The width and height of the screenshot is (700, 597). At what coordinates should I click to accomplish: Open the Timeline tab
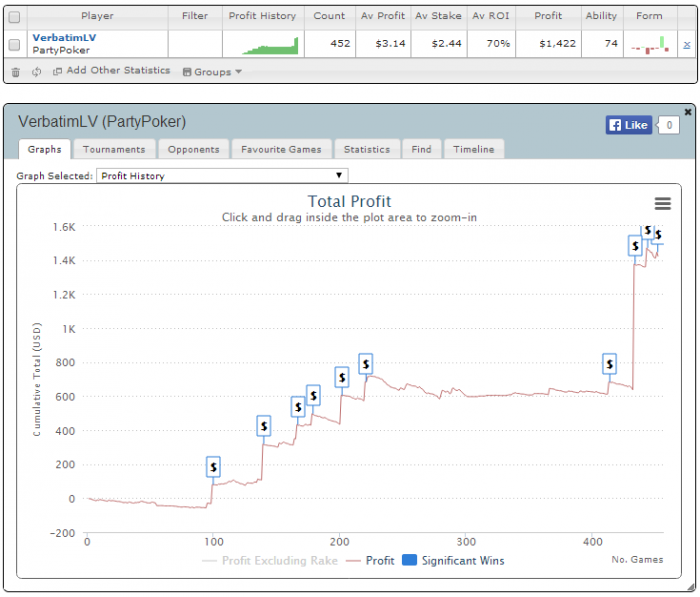point(474,149)
